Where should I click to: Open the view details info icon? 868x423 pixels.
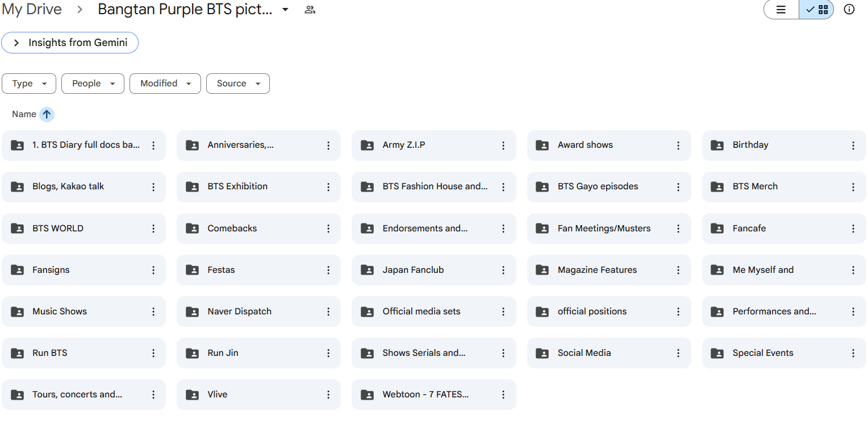tap(849, 10)
